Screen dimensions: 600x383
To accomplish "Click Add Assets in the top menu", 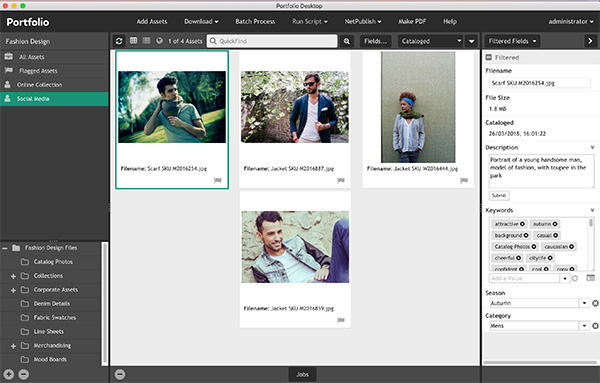I will coord(152,21).
